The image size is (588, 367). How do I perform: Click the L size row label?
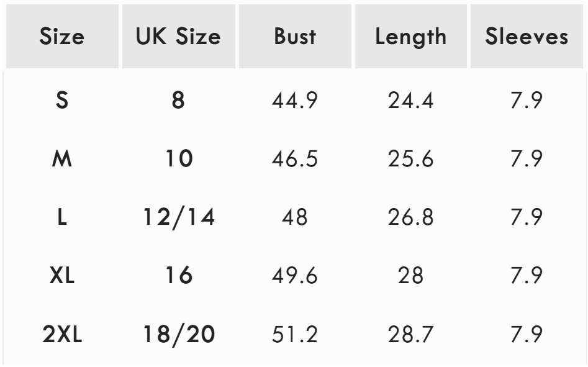tap(61, 218)
